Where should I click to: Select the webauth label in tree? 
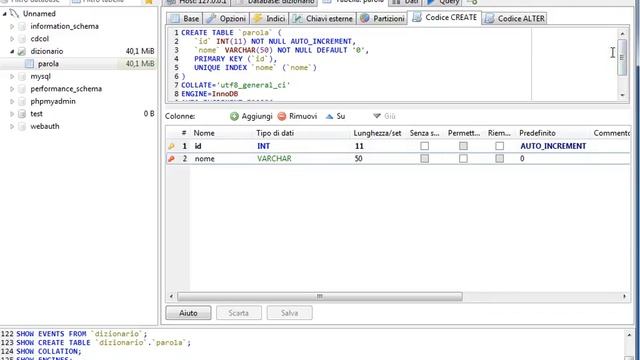pyautogui.click(x=45, y=127)
